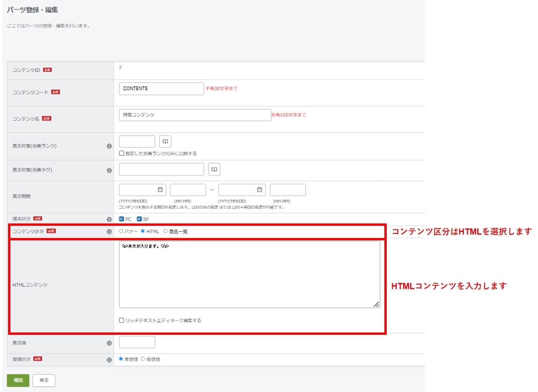Open the start date calendar picker
Viewport: 538px width, 392px height.
pos(160,190)
